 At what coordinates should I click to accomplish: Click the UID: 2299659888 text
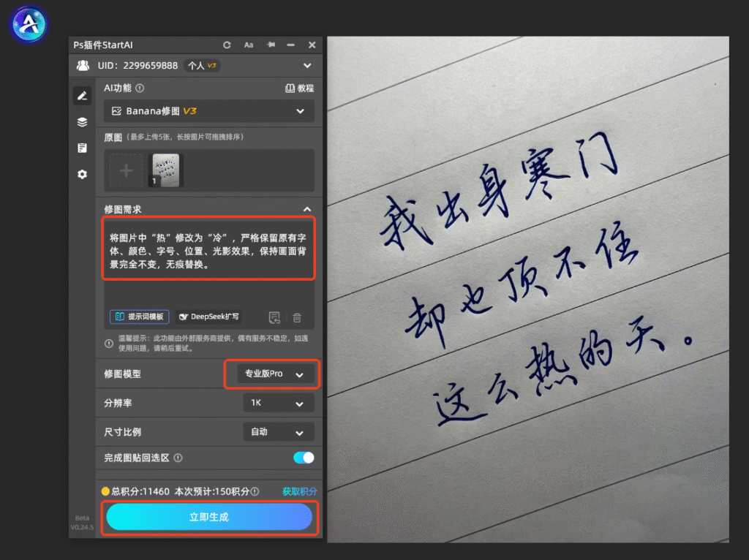tap(138, 65)
